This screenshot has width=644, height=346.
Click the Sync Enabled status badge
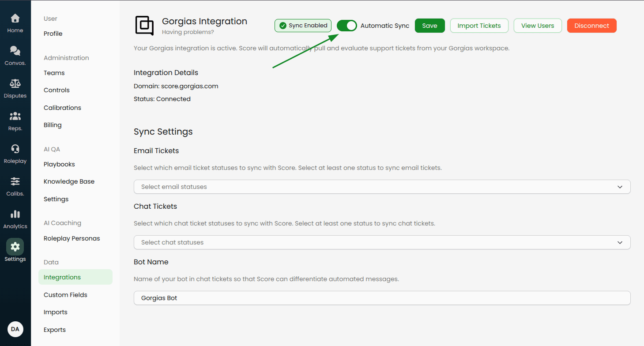pos(303,26)
